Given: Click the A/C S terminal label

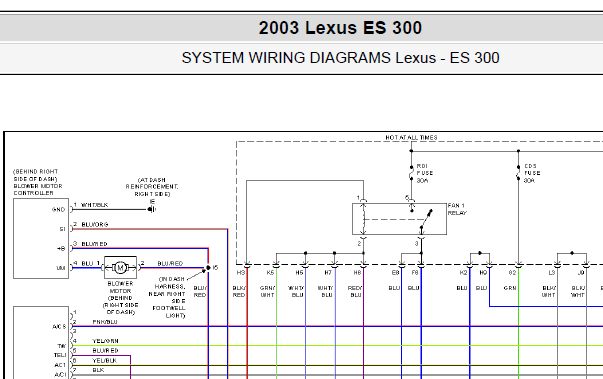Looking at the screenshot, I should click(x=59, y=327).
